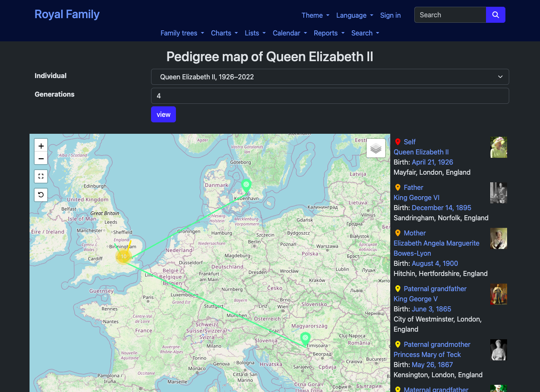Screen dimensions: 540x392
Task: Click the April 21, 1926 birth date
Action: click(x=432, y=162)
